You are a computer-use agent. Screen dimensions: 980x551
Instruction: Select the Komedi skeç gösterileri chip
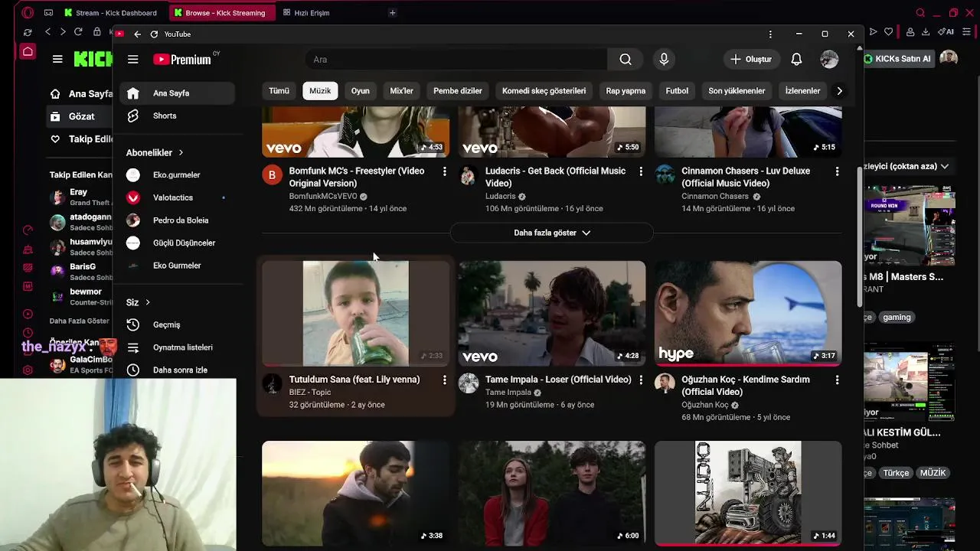coord(544,91)
